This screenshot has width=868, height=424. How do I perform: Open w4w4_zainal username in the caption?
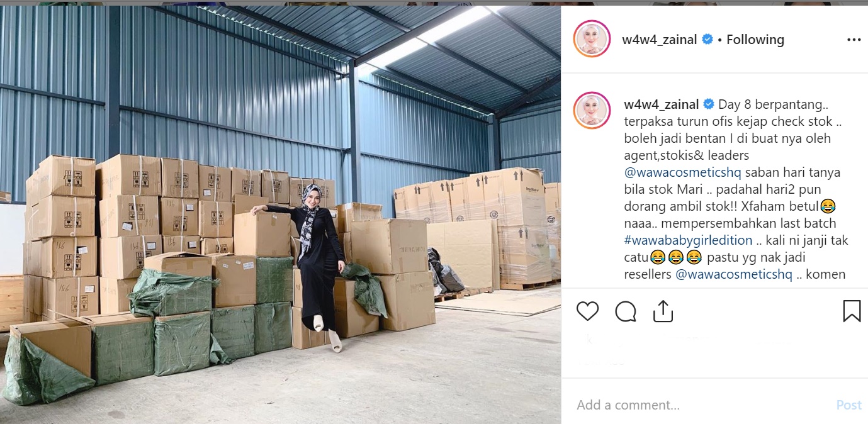[662, 104]
